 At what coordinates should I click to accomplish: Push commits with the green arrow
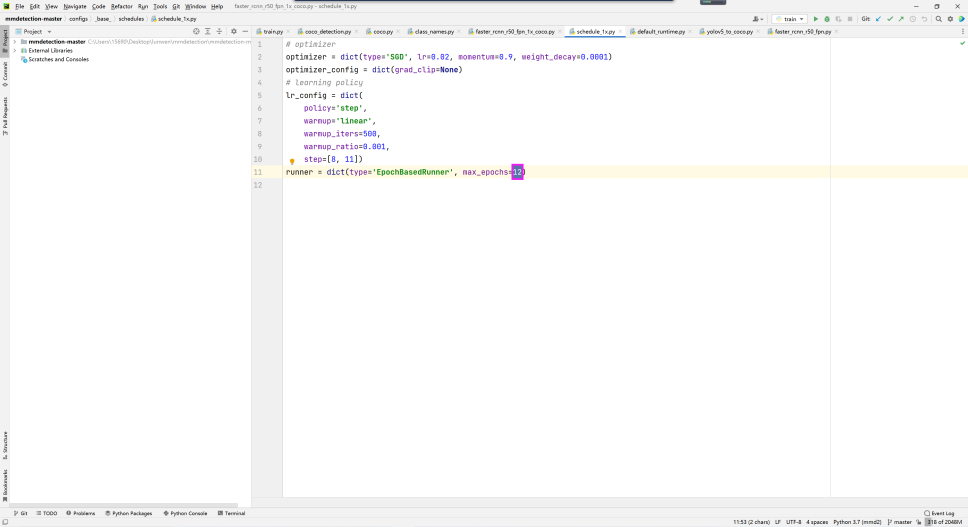coord(901,19)
